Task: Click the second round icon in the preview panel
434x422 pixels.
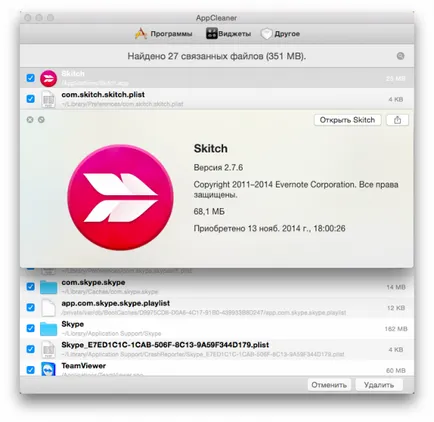Action: [41, 120]
